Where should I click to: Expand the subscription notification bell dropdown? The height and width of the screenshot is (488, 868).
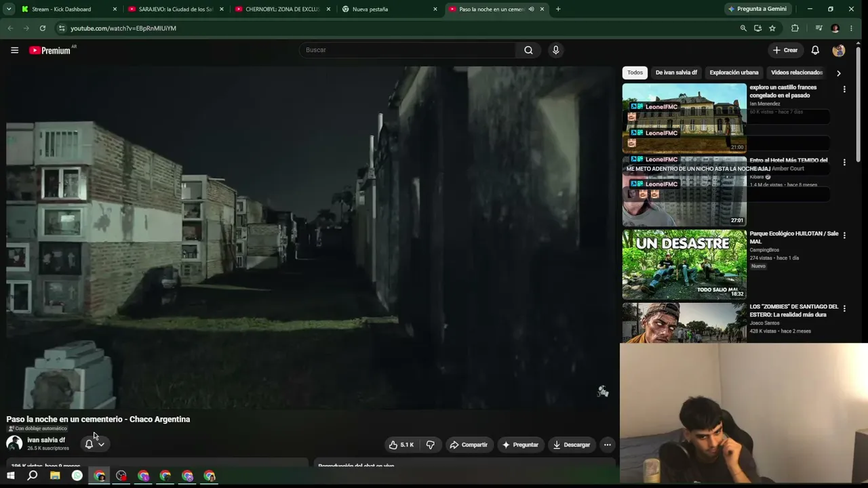click(95, 445)
